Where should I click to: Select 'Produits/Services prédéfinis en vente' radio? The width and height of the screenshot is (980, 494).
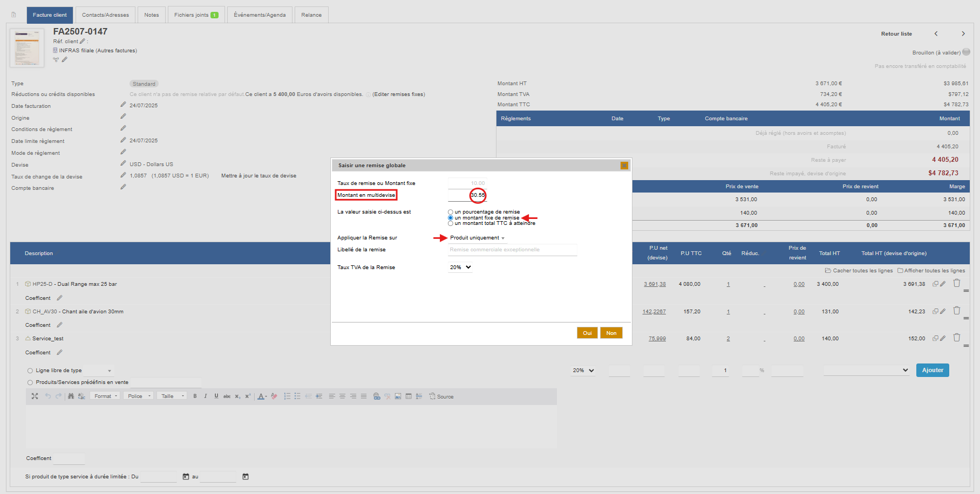click(x=30, y=382)
